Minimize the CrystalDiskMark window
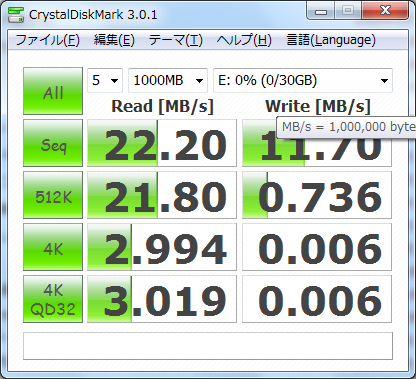 (x=321, y=11)
